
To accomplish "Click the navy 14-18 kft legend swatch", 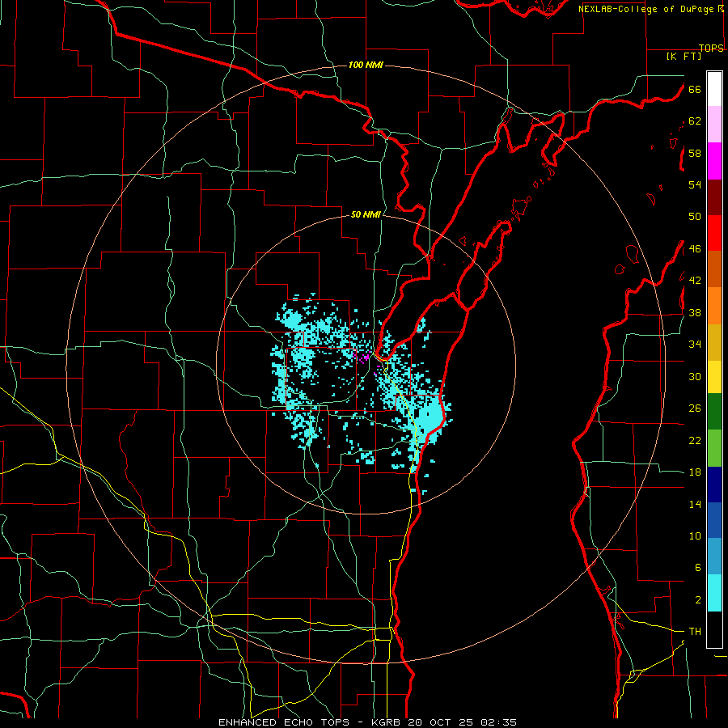I will [x=714, y=485].
